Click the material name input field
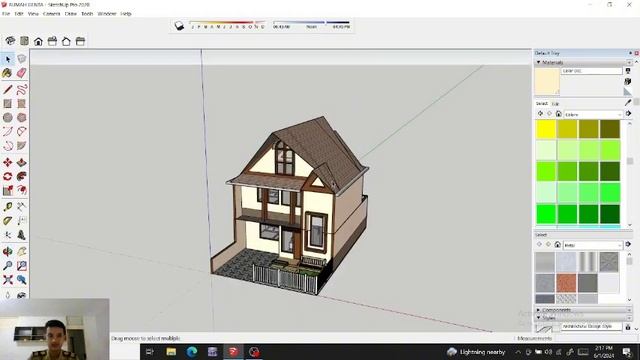Image resolution: width=640 pixels, height=360 pixels. (x=591, y=71)
